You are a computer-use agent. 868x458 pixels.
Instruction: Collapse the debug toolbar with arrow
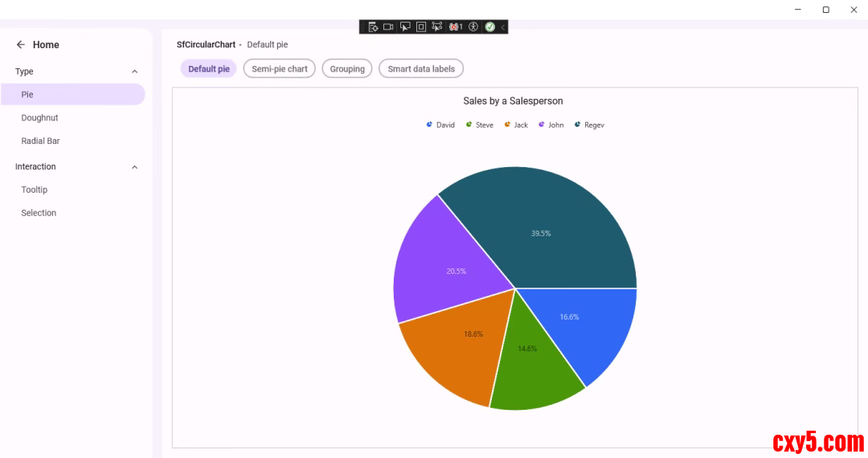click(x=502, y=27)
